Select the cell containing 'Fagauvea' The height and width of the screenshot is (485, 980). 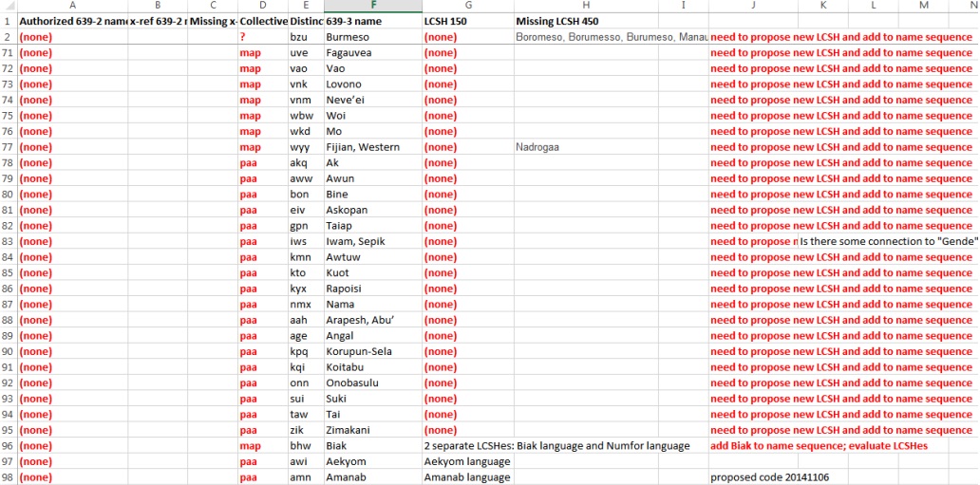click(x=373, y=52)
